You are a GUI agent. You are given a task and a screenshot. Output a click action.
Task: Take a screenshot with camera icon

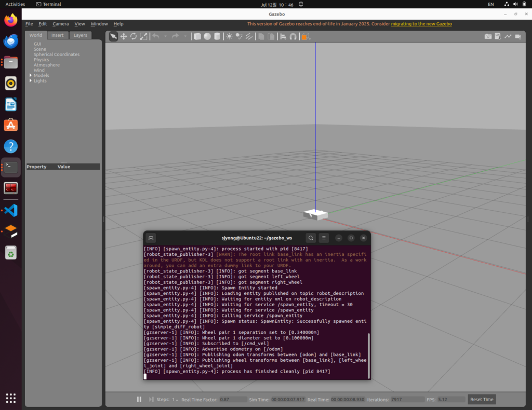[x=488, y=36]
